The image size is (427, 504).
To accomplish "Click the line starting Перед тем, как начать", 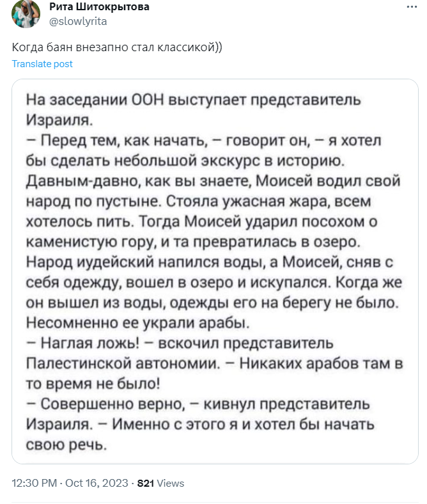I will (x=204, y=141).
